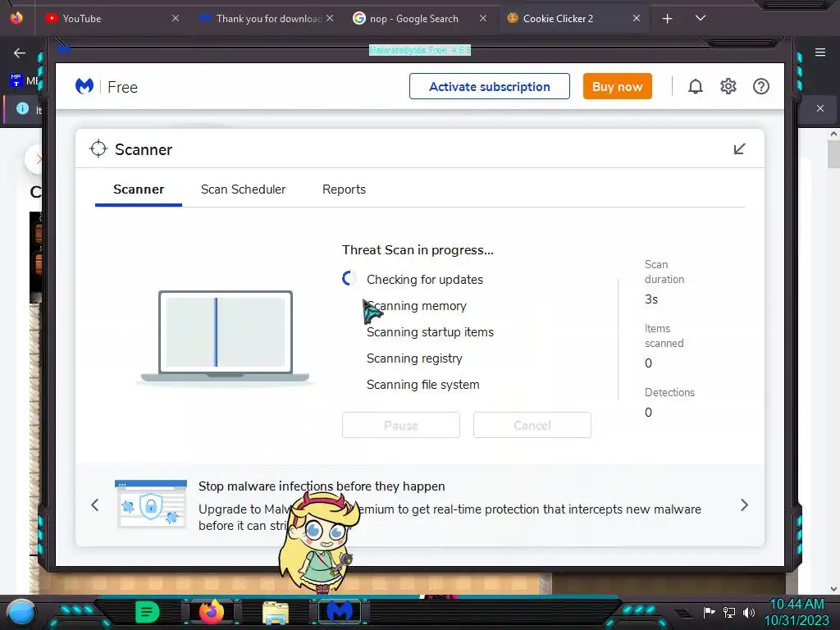This screenshot has height=630, width=840.
Task: Open the Malwarebytes help question mark
Action: click(760, 86)
